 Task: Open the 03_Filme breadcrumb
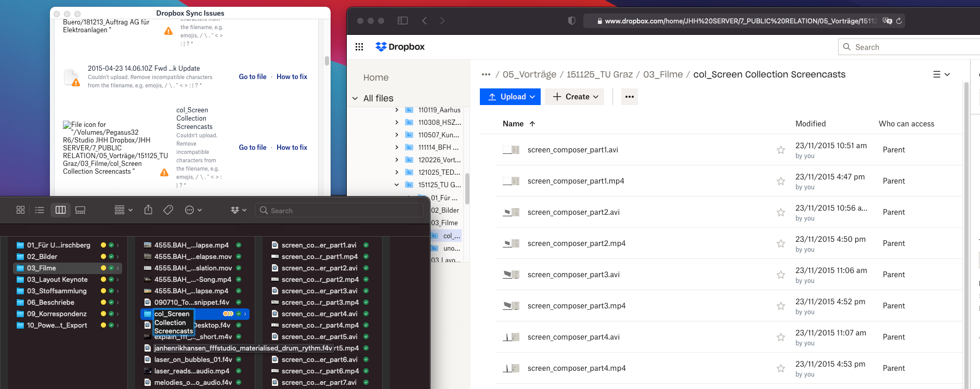663,74
